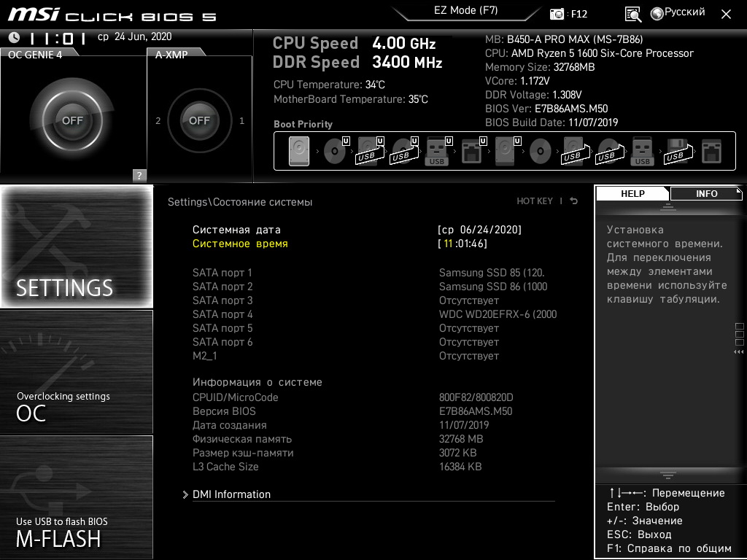Switch to the HELP tab
Image resolution: width=747 pixels, height=560 pixels.
632,193
